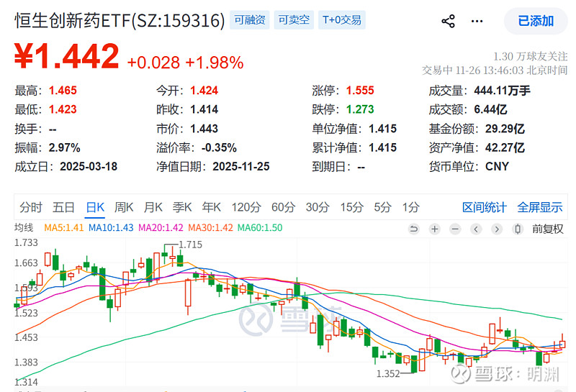The image size is (576, 392).
Task: Click the 成立日 value 2025-03-18
Action: point(89,167)
